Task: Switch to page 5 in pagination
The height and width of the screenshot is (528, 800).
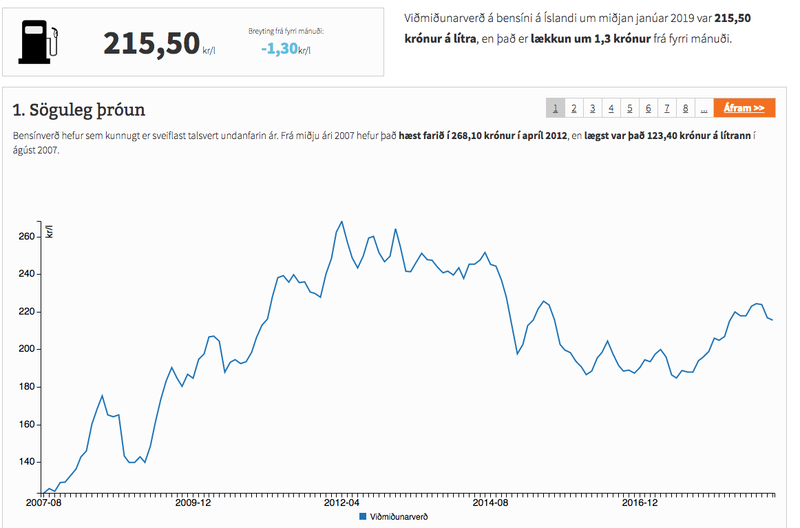Action: click(630, 108)
